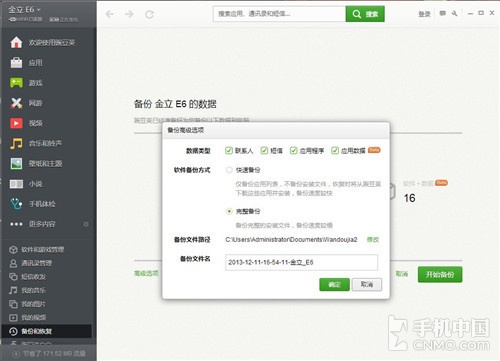Viewport: 500px width, 361px height.
Task: Open software and game management cube icon
Action: click(13, 249)
